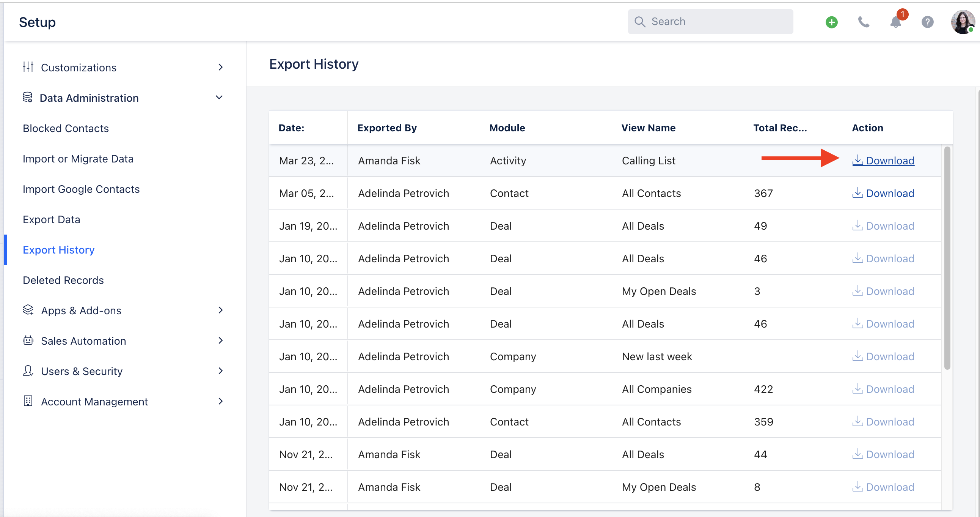This screenshot has height=517, width=980.
Task: Click the Account Management building icon
Action: pyautogui.click(x=28, y=401)
